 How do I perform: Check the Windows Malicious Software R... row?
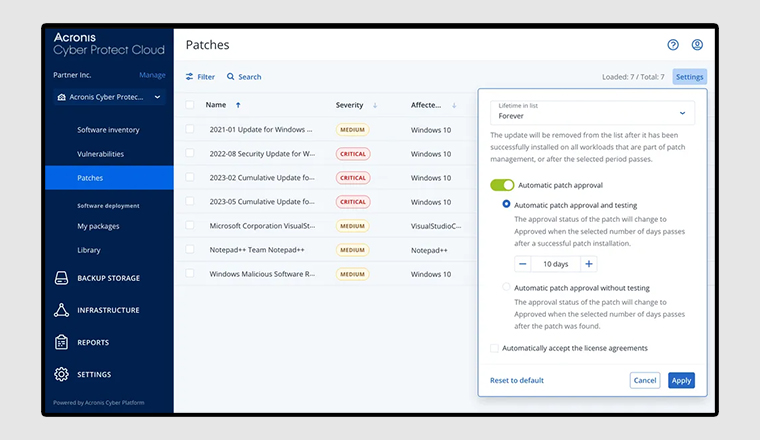point(190,273)
